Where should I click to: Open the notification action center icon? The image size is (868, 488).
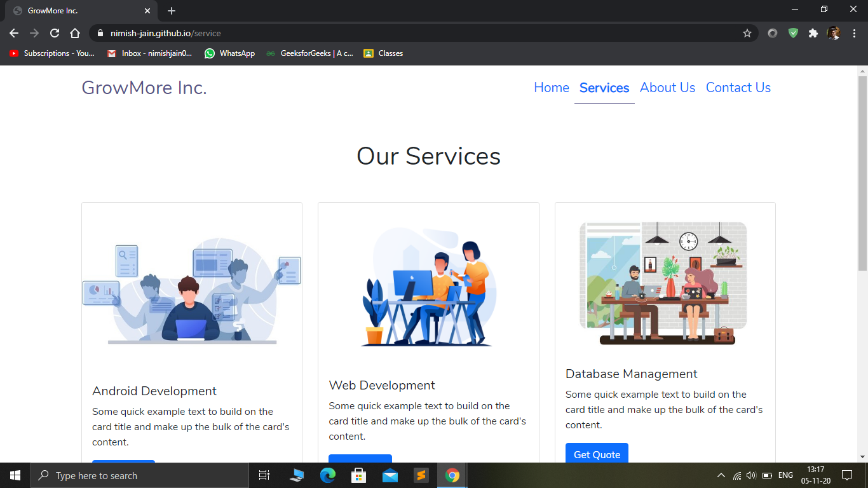tap(846, 475)
